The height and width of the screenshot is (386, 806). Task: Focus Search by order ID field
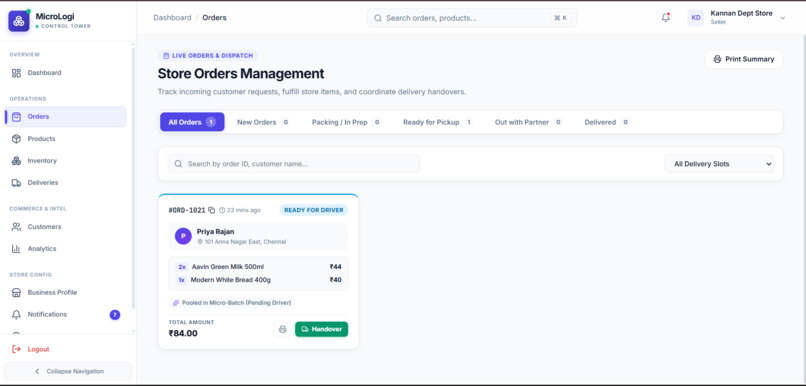point(294,164)
